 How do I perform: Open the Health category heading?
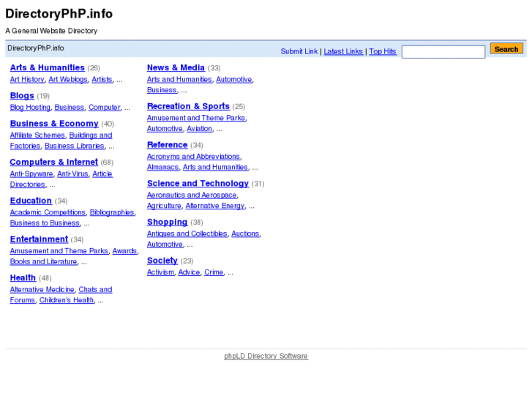click(23, 277)
